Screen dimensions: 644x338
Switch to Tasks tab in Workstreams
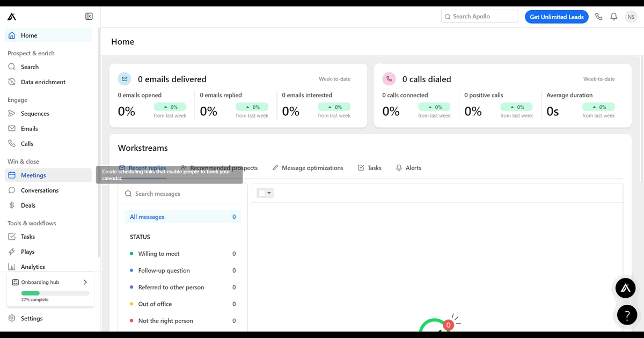(x=370, y=168)
